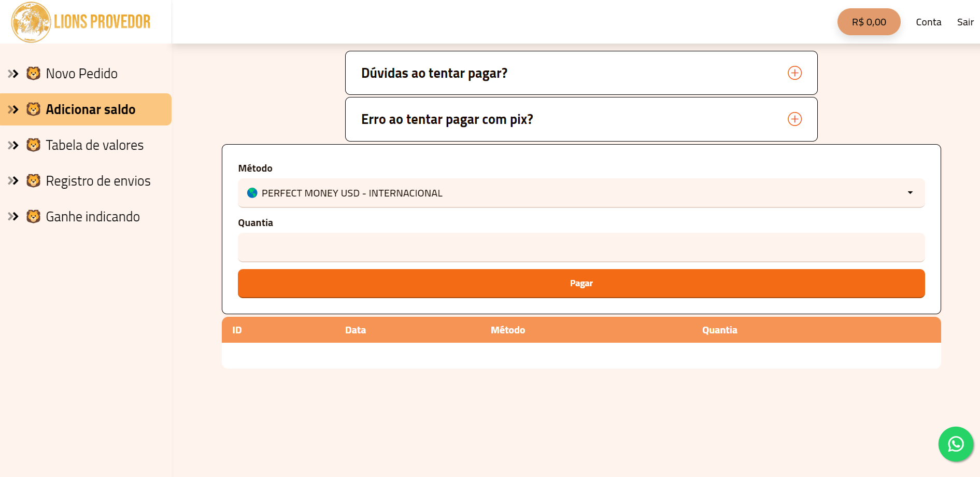Select Ganhe indicando in sidebar
This screenshot has width=980, height=477.
click(x=93, y=217)
